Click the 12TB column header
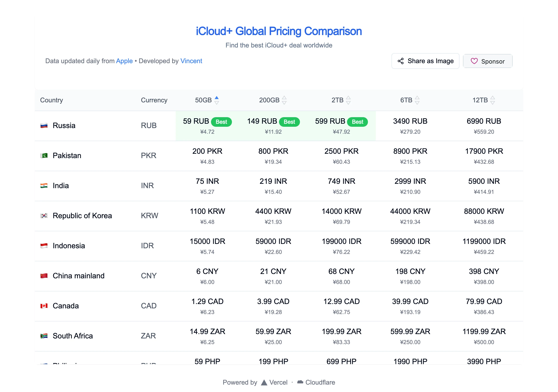The width and height of the screenshot is (558, 392). (x=484, y=100)
